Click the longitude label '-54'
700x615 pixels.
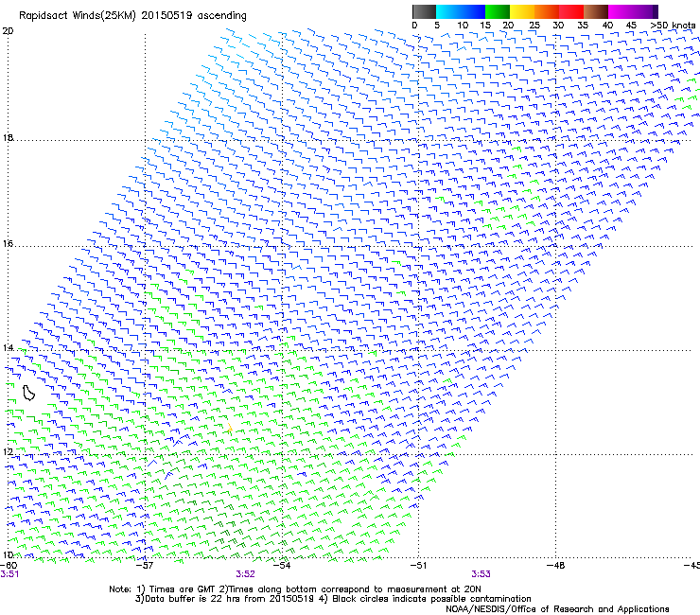tap(282, 566)
